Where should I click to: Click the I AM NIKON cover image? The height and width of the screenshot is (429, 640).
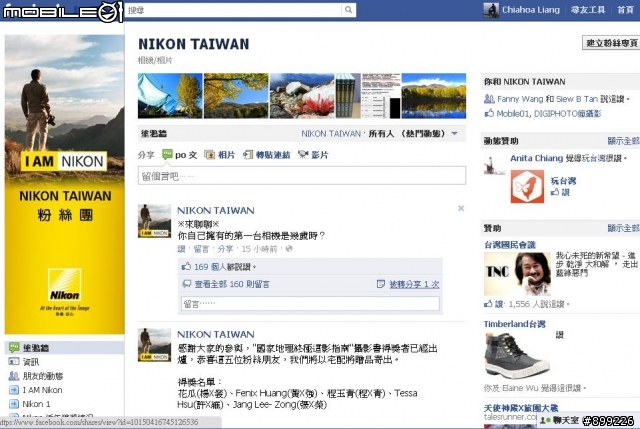pos(64,184)
